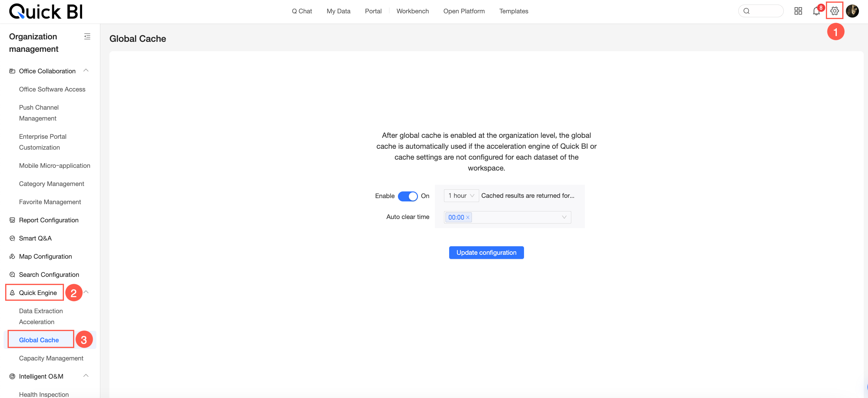868x398 pixels.
Task: Open the apps grid icon
Action: pos(798,11)
